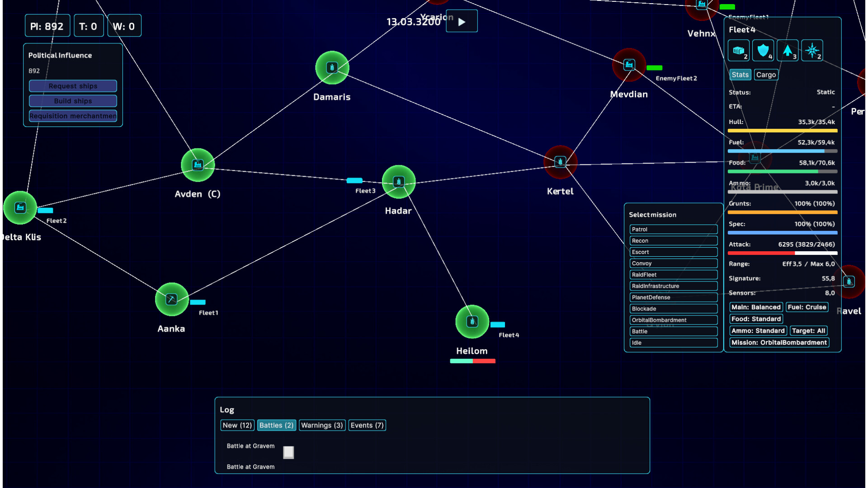868x488 pixels.
Task: Switch to the Cargo tab
Action: [766, 75]
